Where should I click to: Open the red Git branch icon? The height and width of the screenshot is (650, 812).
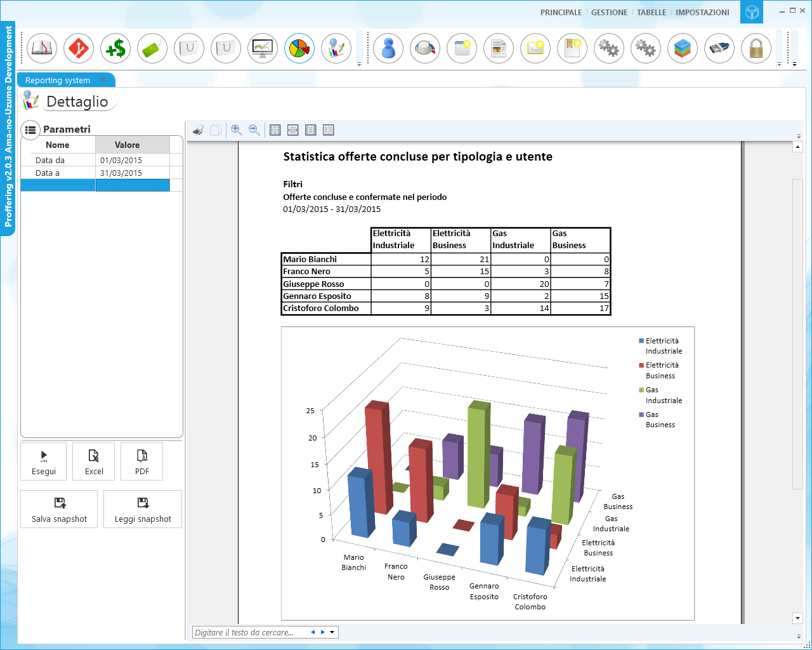tap(79, 48)
